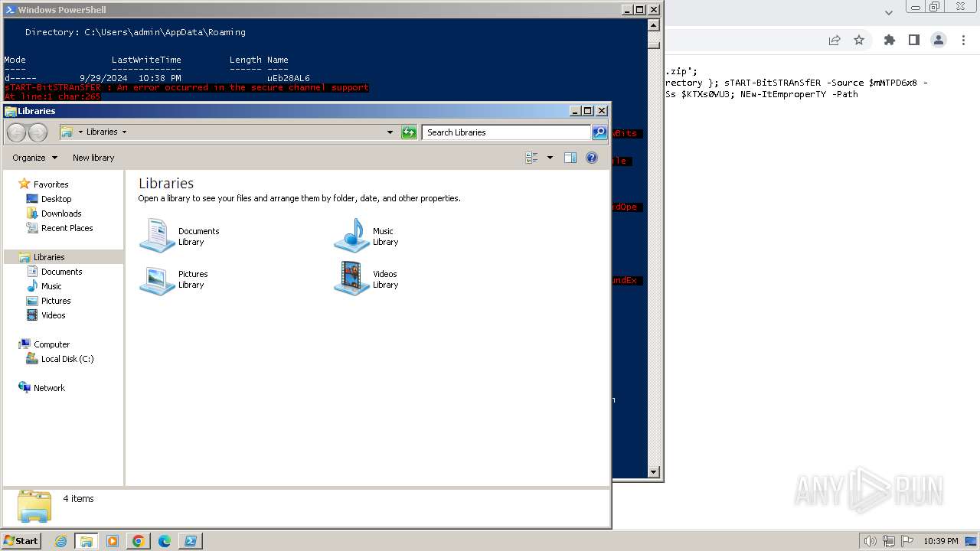Click the Action Center flag tray icon
The height and width of the screenshot is (551, 980).
[x=908, y=541]
